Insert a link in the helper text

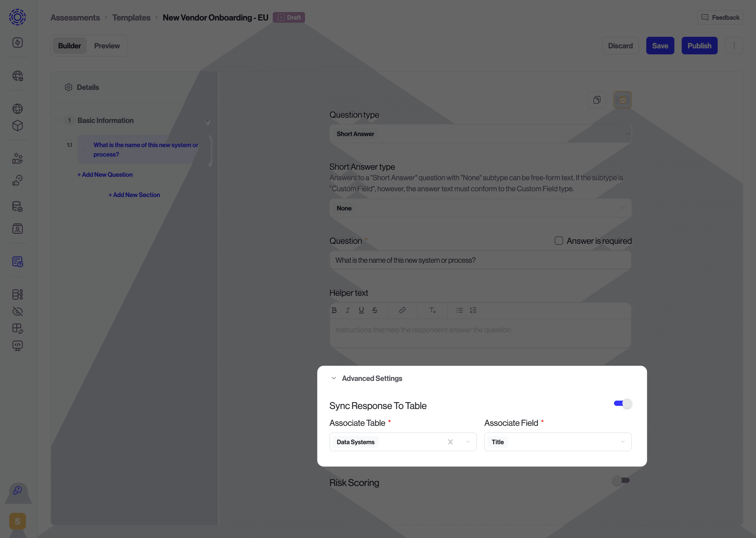pos(402,311)
